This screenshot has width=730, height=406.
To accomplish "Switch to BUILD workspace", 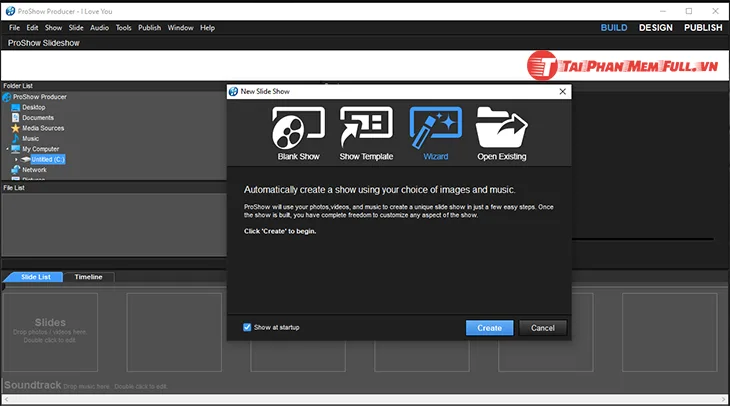I will (x=614, y=28).
